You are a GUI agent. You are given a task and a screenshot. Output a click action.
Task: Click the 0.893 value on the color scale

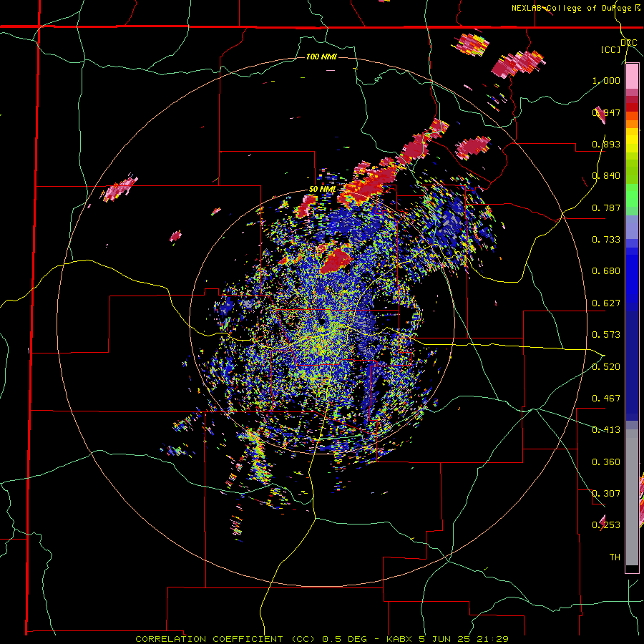click(x=606, y=144)
